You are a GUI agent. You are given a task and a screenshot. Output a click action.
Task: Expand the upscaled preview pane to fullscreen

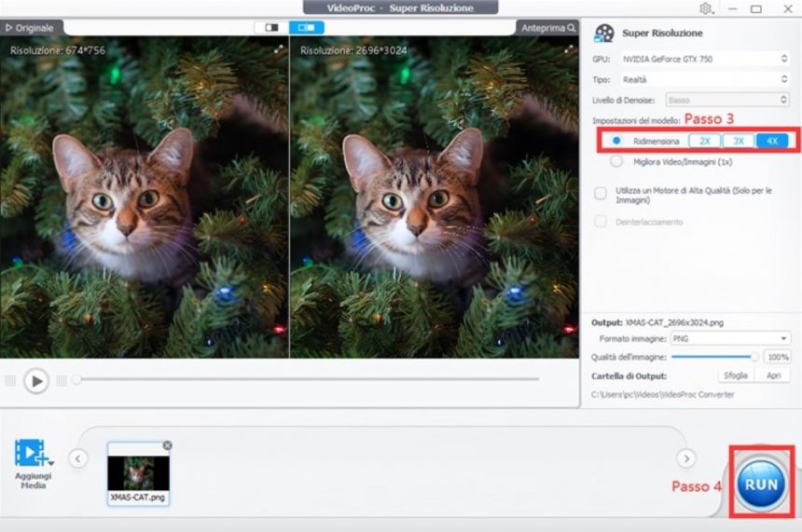pos(569,49)
